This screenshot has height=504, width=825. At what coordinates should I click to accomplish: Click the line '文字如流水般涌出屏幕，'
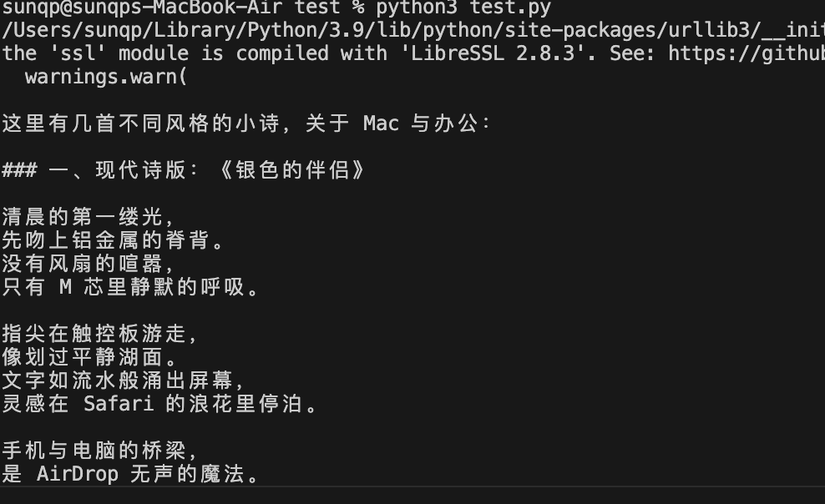point(124,381)
